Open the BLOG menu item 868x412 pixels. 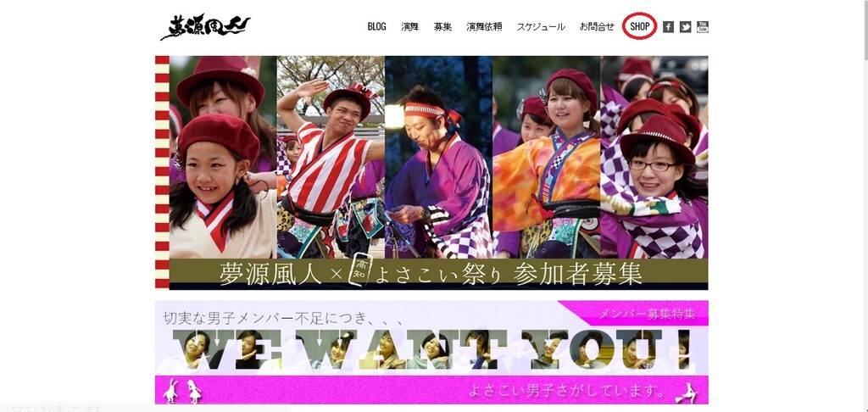click(x=377, y=26)
